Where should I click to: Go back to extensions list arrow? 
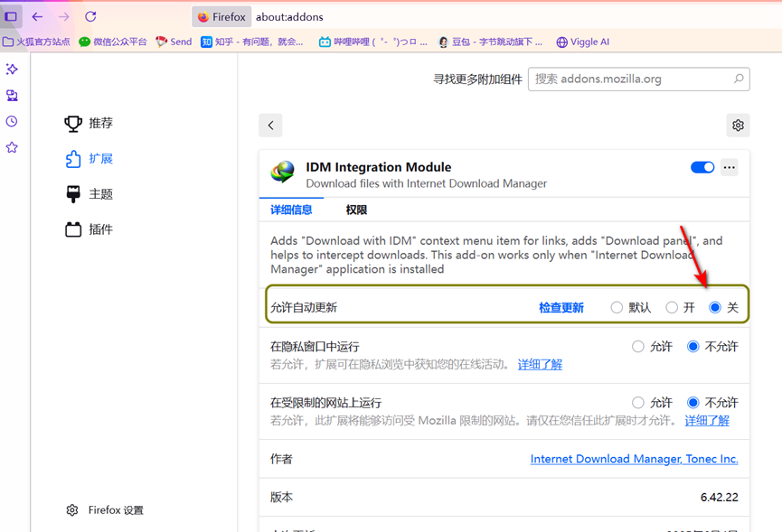click(x=270, y=125)
